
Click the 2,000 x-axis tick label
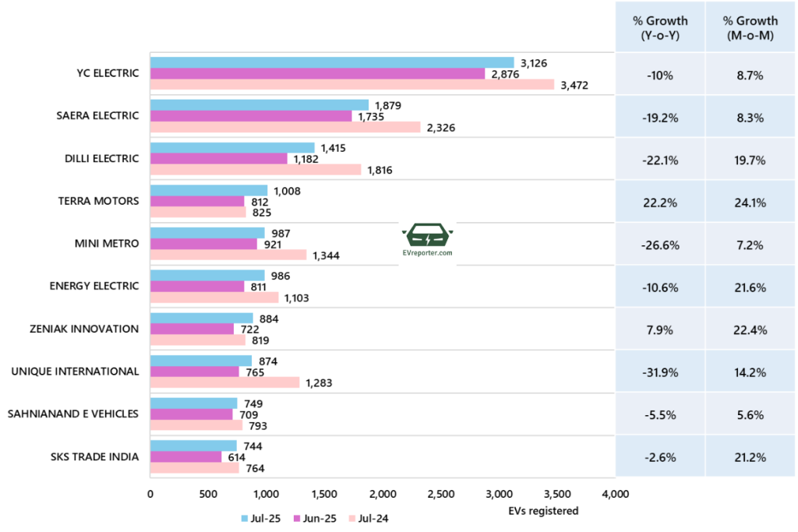point(383,495)
